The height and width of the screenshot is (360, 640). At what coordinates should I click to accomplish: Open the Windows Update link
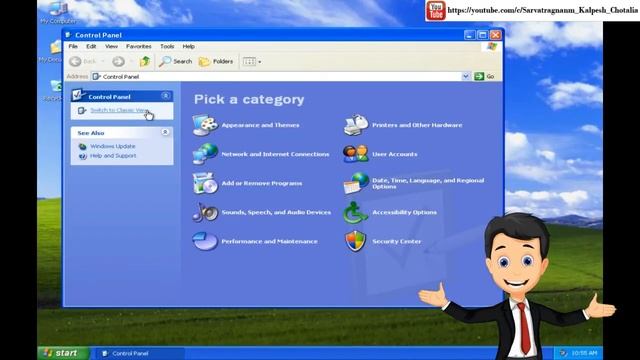(x=113, y=146)
